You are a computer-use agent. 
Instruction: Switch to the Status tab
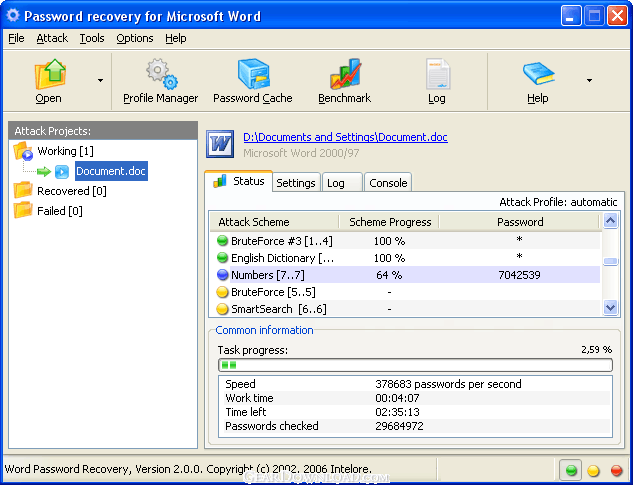239,181
